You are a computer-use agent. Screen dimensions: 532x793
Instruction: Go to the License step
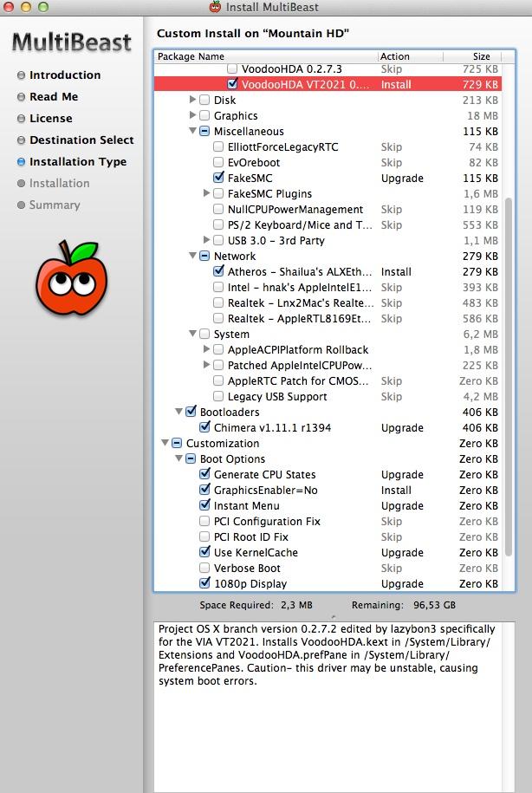50,119
